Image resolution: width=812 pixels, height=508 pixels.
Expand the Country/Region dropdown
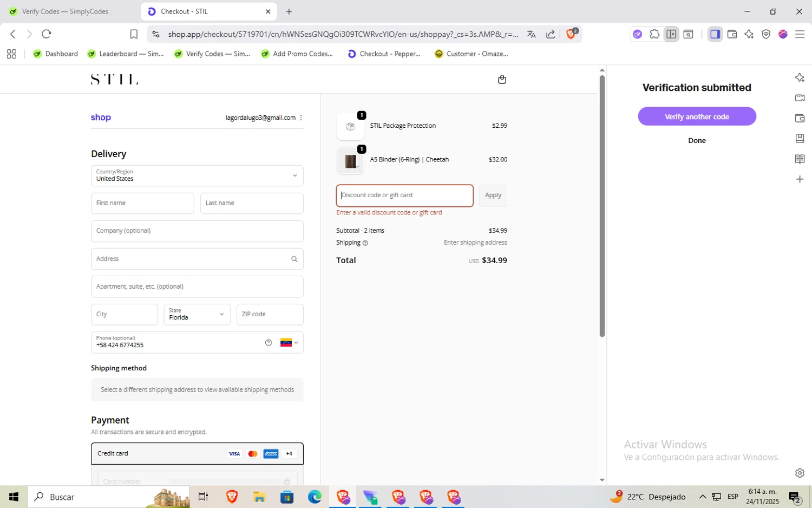(x=197, y=175)
